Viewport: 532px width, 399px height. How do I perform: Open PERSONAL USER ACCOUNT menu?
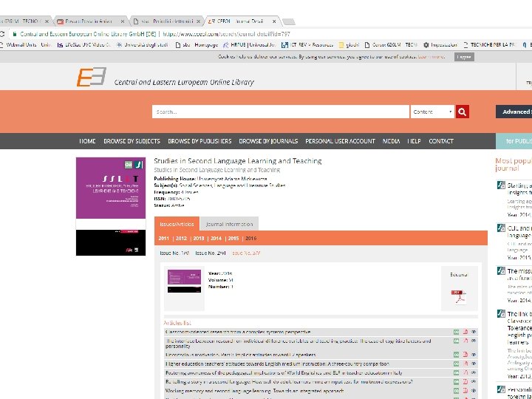point(341,141)
